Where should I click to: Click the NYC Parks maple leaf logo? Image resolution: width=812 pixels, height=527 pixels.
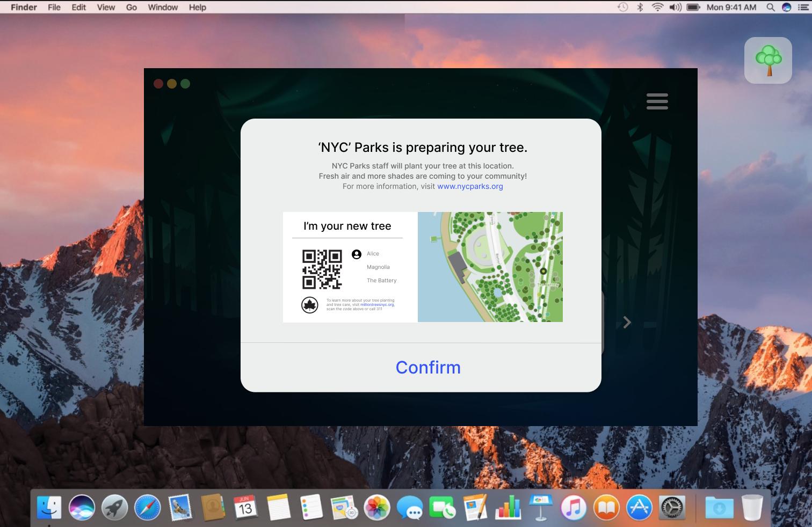[x=310, y=305]
